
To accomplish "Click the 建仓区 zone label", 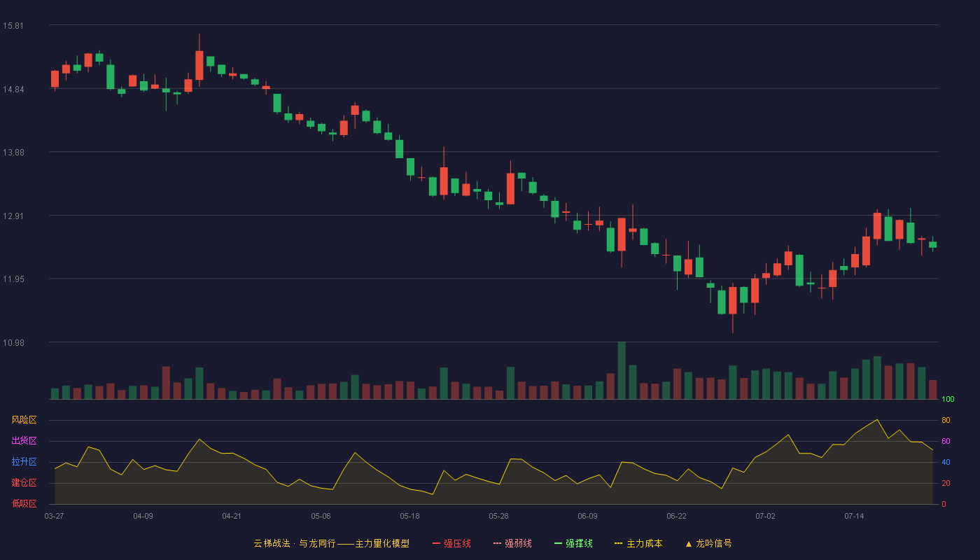I will point(24,483).
